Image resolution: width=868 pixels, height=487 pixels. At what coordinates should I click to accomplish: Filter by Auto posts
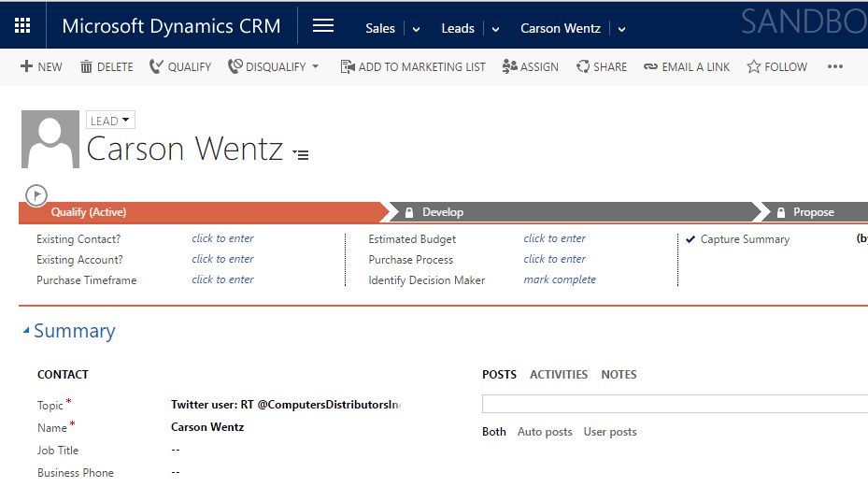[x=545, y=432]
